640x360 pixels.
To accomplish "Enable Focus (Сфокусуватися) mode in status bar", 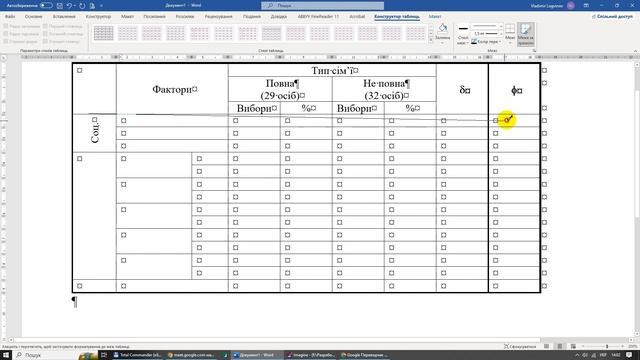I will tap(520, 346).
